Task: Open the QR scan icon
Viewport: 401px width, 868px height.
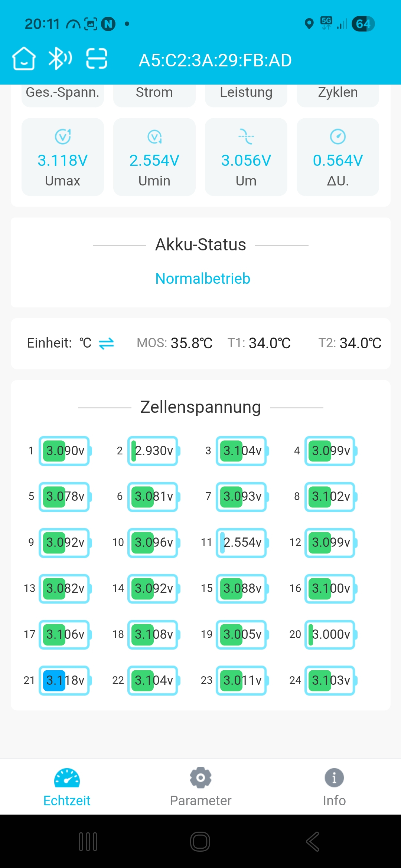Action: [x=97, y=59]
